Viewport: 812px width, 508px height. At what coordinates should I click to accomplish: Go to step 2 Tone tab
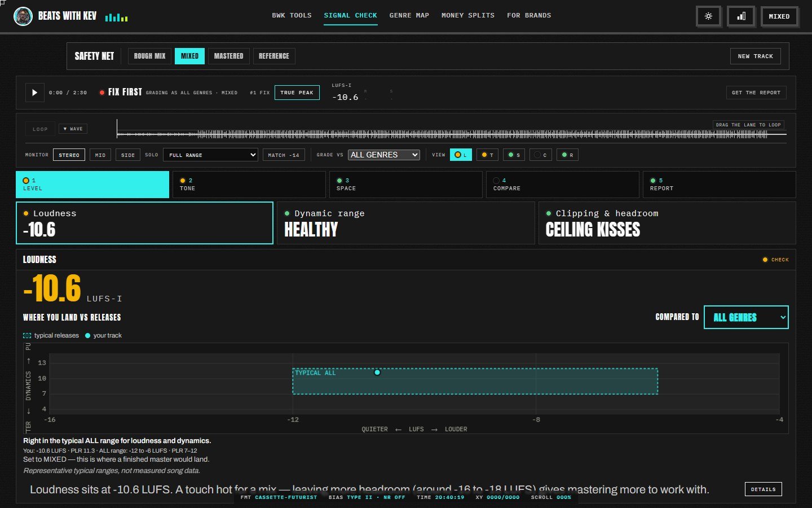click(x=249, y=185)
